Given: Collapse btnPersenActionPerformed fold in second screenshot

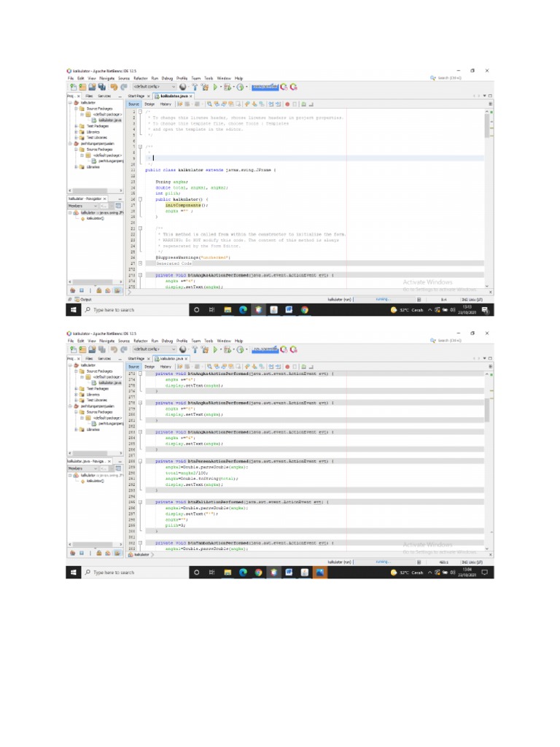Looking at the screenshot, I should (140, 461).
